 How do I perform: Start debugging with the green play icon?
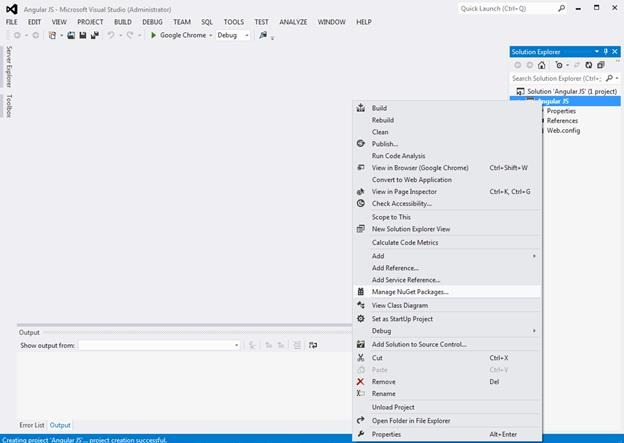coord(153,35)
